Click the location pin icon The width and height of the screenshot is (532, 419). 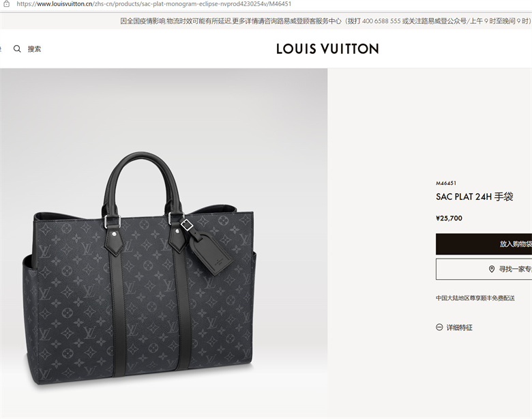click(x=491, y=270)
